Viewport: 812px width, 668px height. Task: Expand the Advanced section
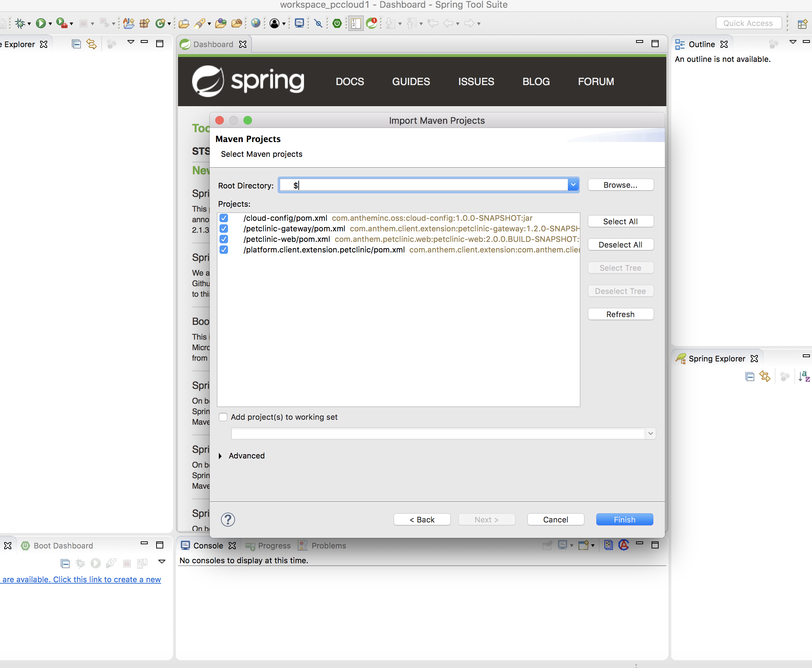point(220,456)
